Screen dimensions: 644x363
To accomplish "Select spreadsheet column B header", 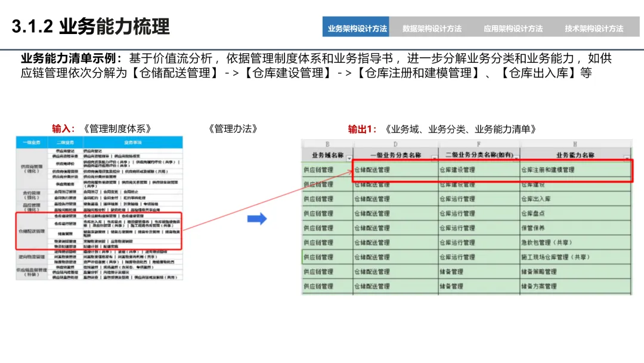I will 327,144.
